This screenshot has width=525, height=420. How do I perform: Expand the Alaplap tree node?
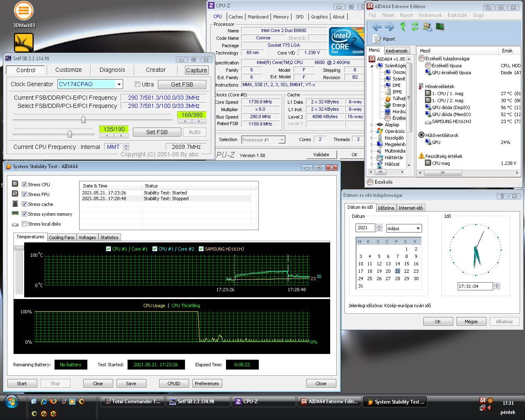tap(372, 125)
